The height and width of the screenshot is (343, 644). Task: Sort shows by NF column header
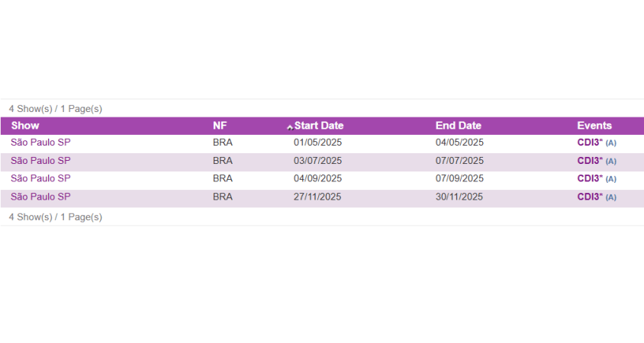220,126
